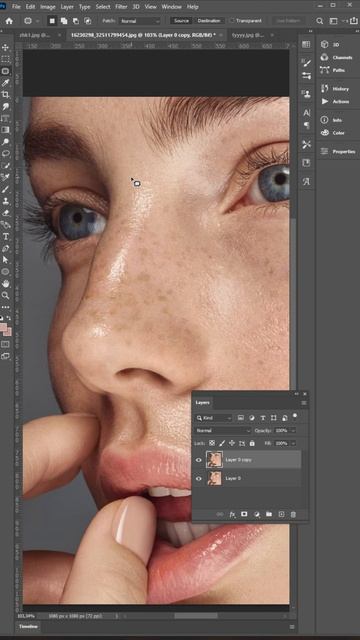
Task: Toggle filter for pixel layers
Action: (241, 418)
